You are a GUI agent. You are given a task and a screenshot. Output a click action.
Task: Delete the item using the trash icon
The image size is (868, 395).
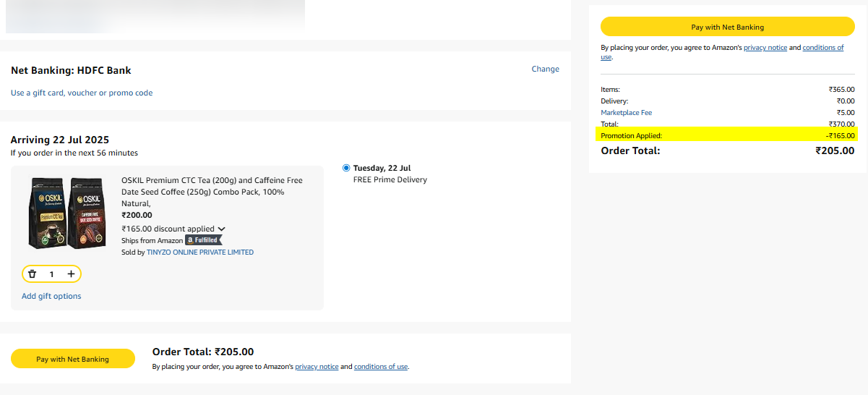(x=33, y=274)
